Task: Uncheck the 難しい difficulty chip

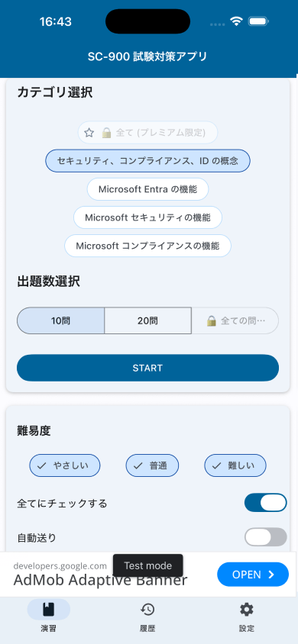Action: click(x=235, y=465)
